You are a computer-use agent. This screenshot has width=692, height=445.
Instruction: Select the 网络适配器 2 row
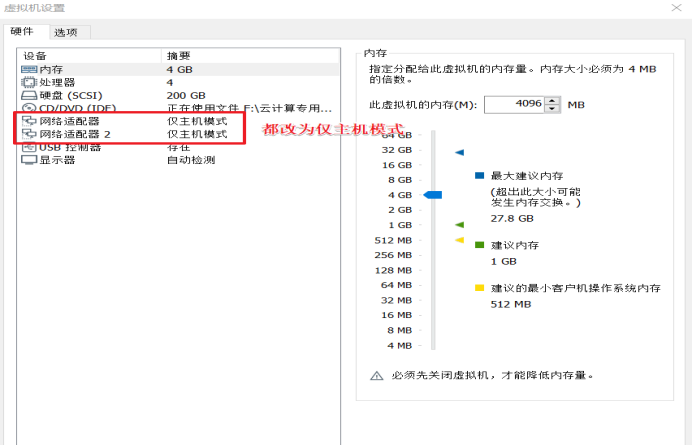[x=179, y=134]
